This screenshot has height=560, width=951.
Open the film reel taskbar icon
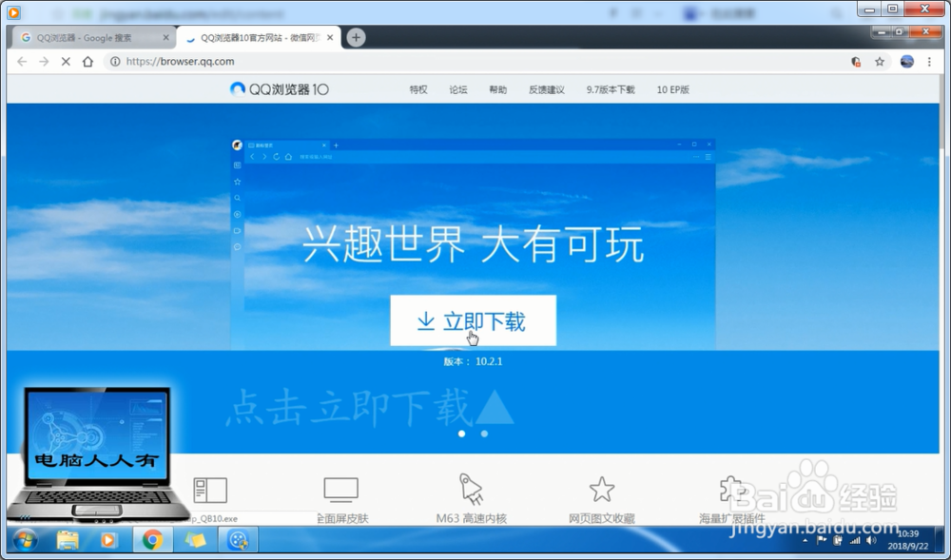tap(238, 540)
